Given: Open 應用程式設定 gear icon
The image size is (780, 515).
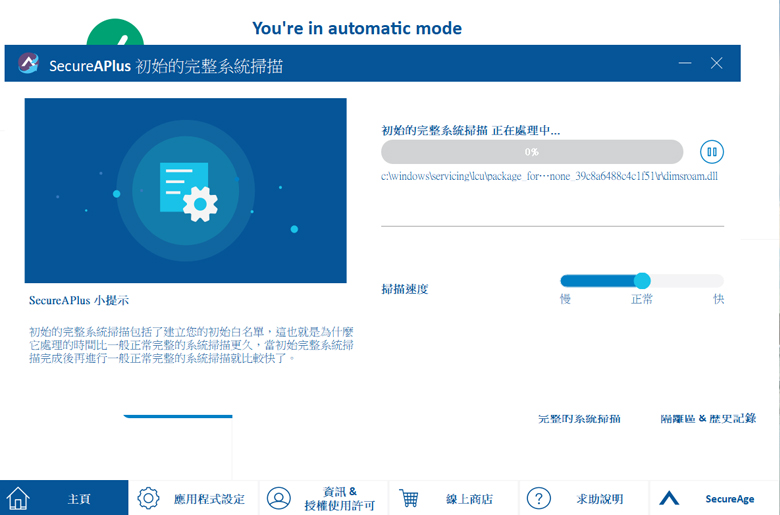Looking at the screenshot, I should pyautogui.click(x=148, y=498).
